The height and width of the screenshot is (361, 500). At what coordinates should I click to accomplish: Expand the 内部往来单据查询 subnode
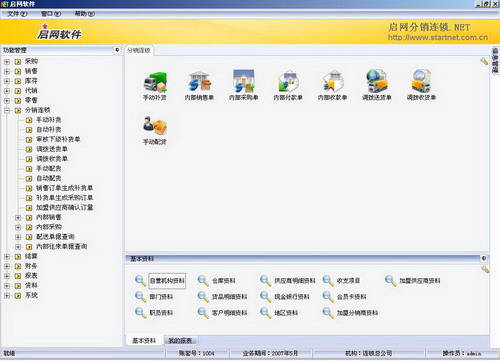pyautogui.click(x=18, y=247)
